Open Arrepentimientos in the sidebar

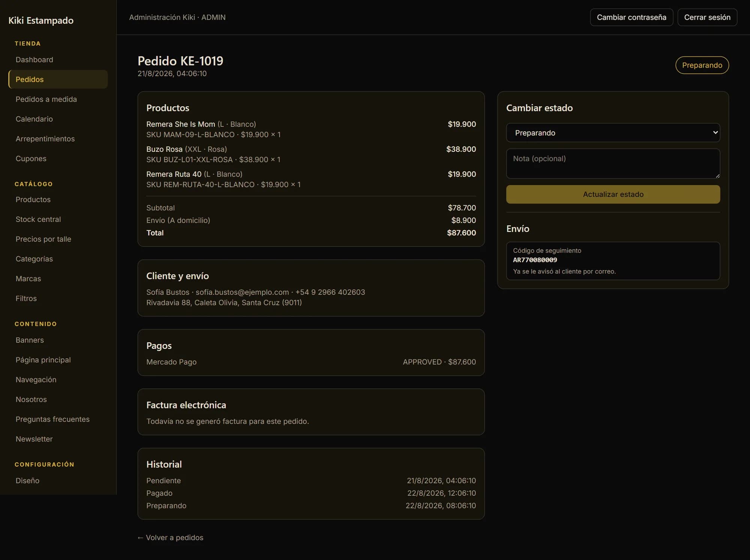tap(58, 139)
